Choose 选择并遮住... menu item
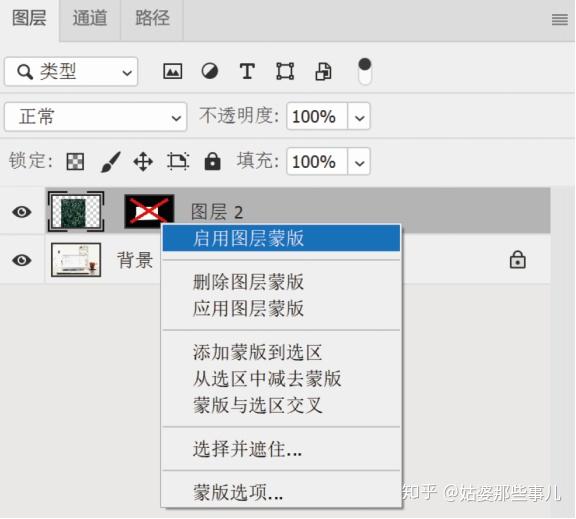Viewport: 576px width, 519px height. [x=281, y=449]
